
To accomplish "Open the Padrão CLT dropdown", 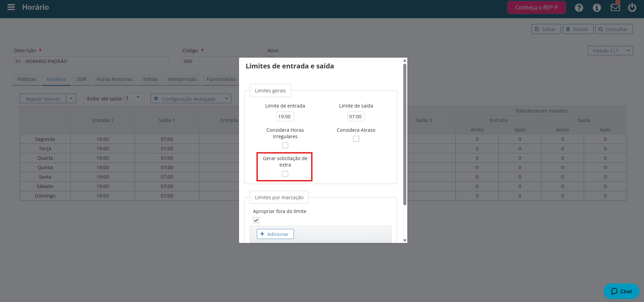I will (x=610, y=51).
